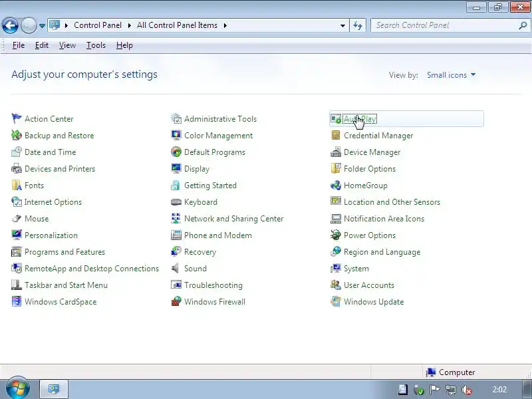Click the search magnifier icon
The width and height of the screenshot is (532, 399).
(523, 25)
